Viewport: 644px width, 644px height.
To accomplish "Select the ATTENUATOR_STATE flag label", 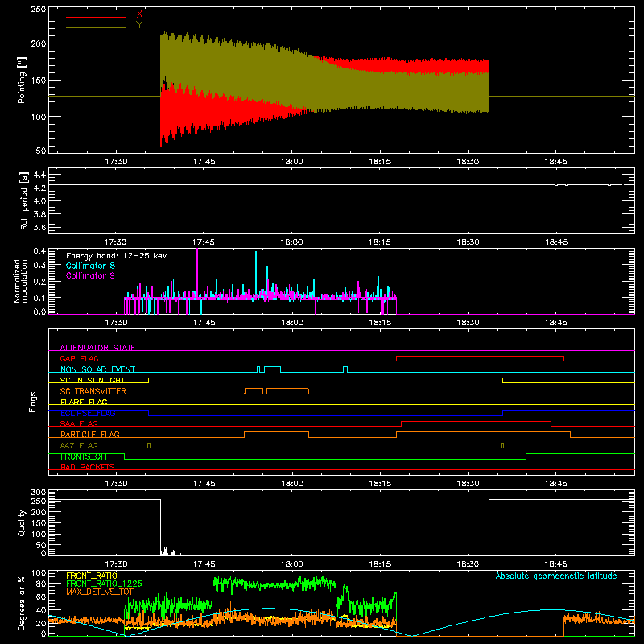I will (x=97, y=348).
